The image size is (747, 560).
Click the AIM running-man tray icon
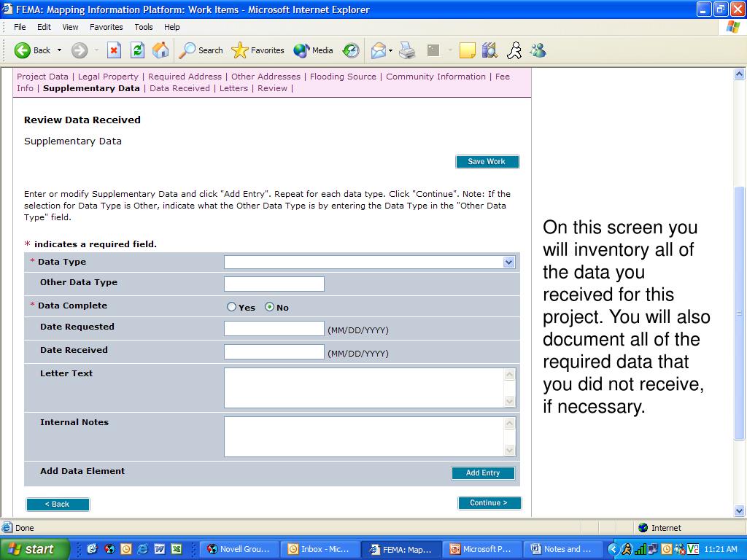pyautogui.click(x=627, y=549)
